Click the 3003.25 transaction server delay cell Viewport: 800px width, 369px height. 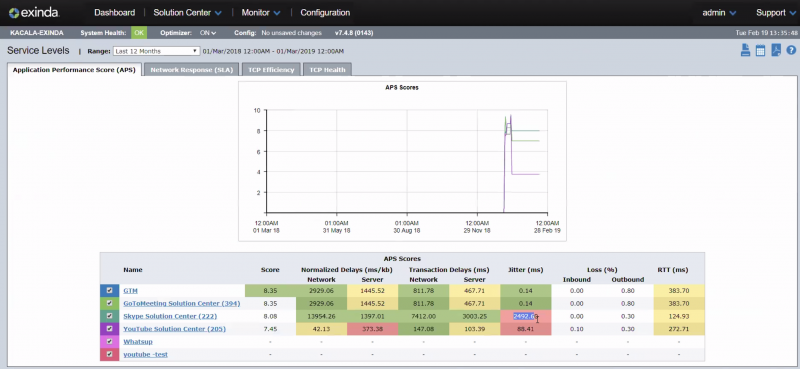click(474, 316)
